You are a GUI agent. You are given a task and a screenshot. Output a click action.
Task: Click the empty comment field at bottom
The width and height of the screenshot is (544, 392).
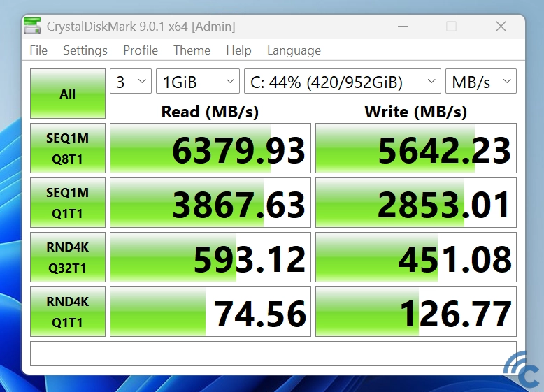pyautogui.click(x=273, y=354)
